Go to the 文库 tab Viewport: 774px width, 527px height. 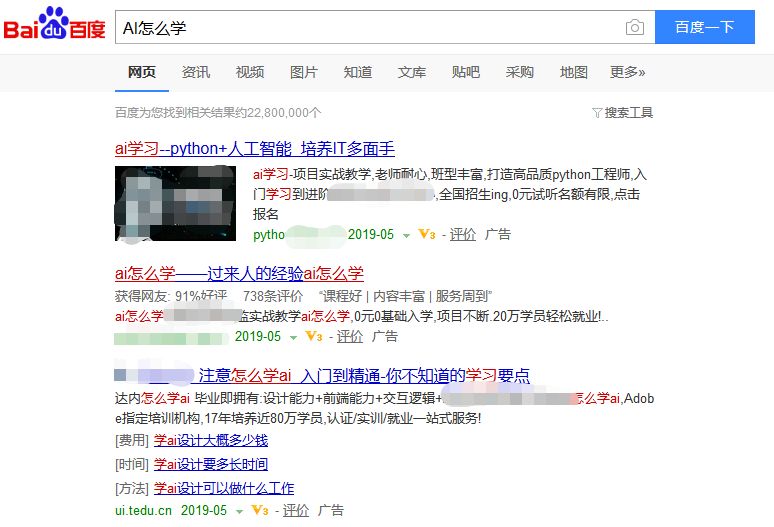click(x=412, y=72)
